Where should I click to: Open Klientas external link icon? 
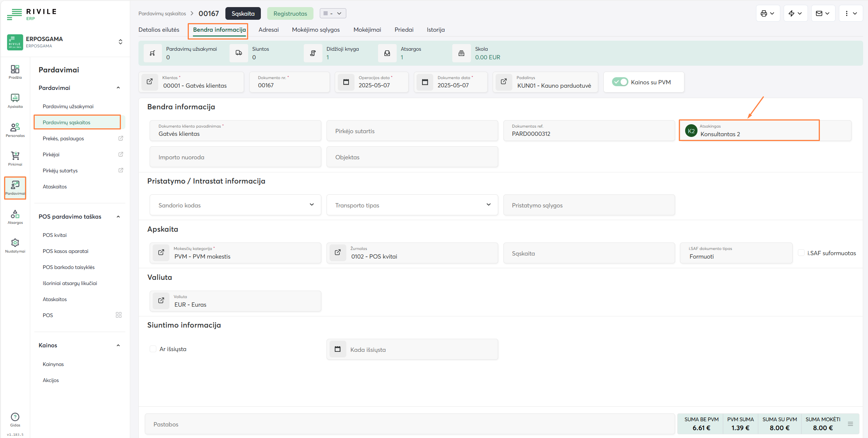[150, 82]
